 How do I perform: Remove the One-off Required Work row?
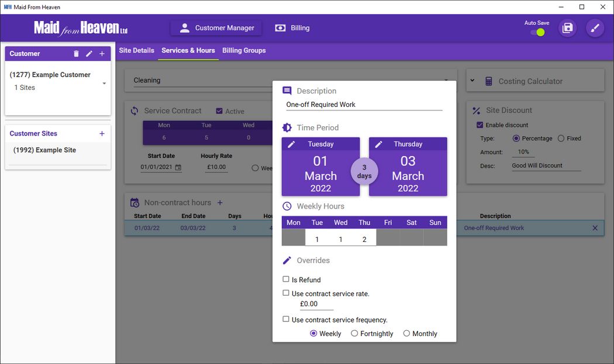pos(595,228)
